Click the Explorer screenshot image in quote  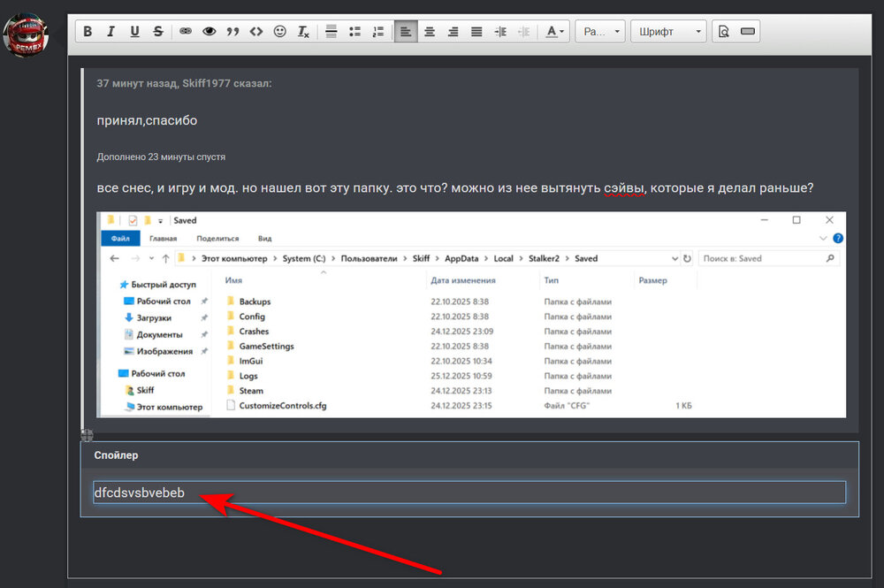coord(473,314)
